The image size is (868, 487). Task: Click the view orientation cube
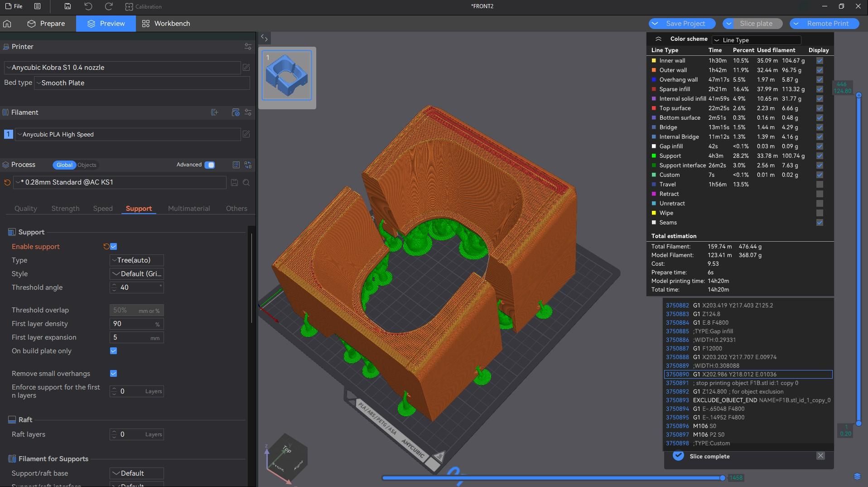(287, 457)
